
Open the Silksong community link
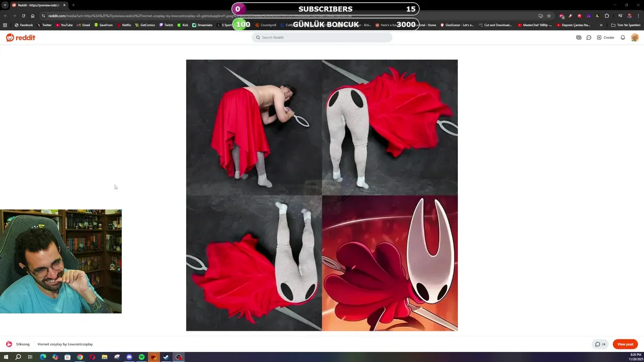point(23,344)
